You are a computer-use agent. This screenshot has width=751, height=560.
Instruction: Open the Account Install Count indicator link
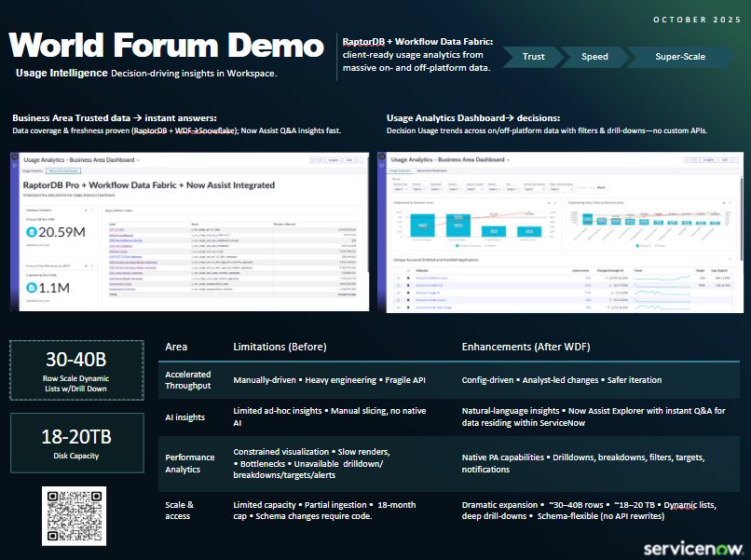click(430, 298)
